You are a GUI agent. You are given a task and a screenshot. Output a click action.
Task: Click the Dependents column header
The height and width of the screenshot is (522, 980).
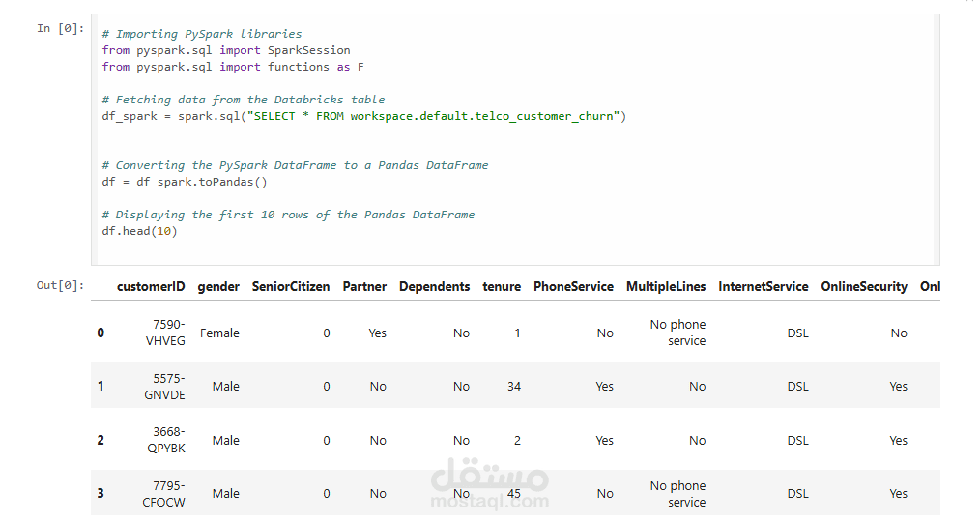(434, 286)
